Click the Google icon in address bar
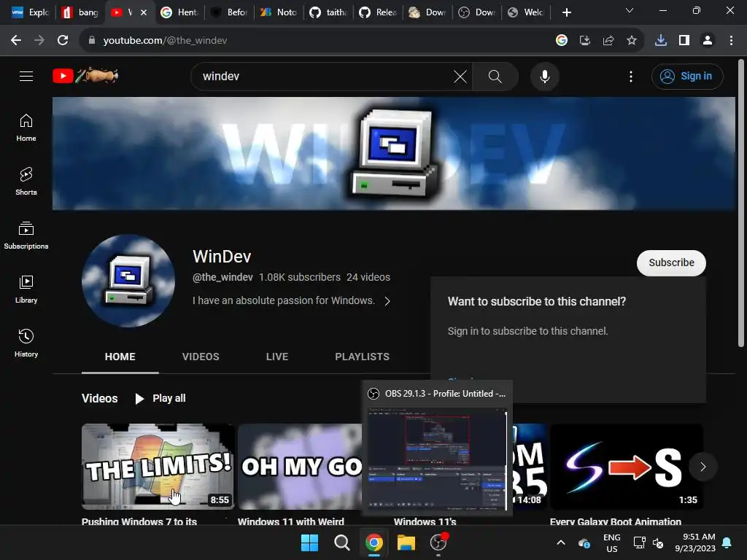The height and width of the screenshot is (560, 747). [x=561, y=41]
